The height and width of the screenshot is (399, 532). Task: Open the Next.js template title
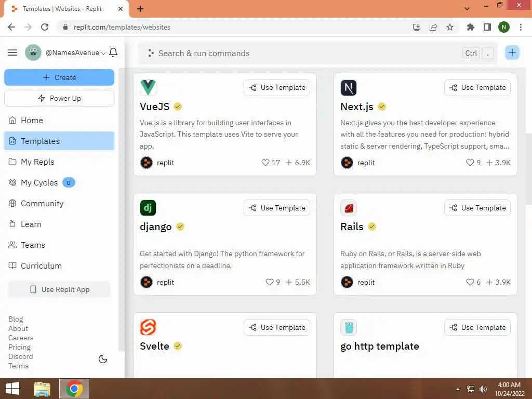[356, 107]
